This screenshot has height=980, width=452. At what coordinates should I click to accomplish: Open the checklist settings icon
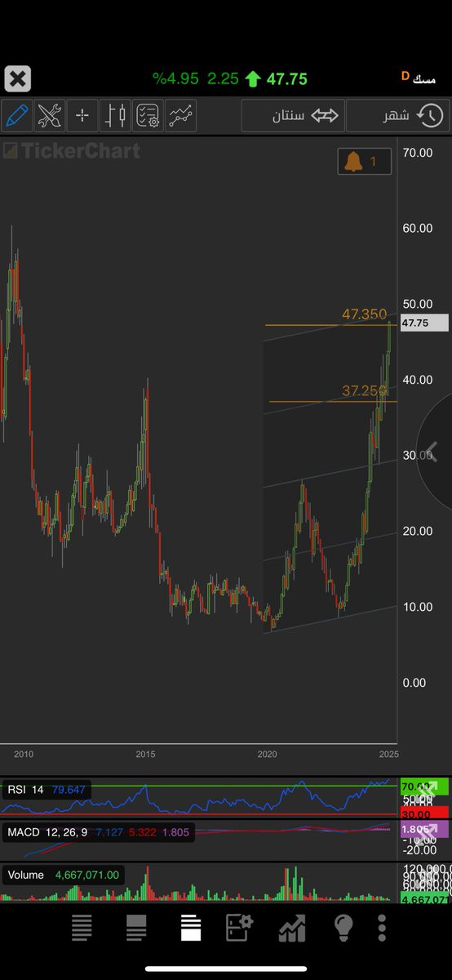(148, 116)
